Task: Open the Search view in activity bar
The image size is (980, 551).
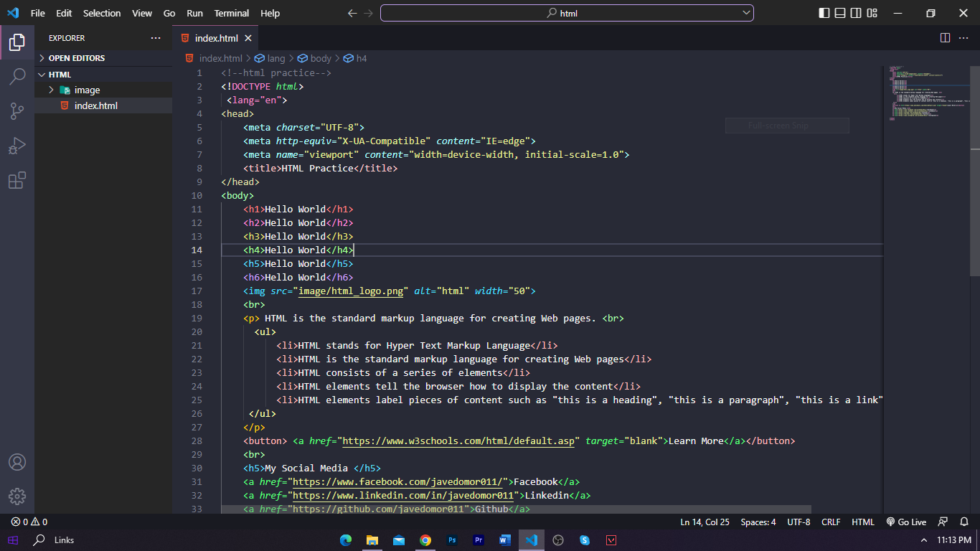Action: [x=17, y=77]
